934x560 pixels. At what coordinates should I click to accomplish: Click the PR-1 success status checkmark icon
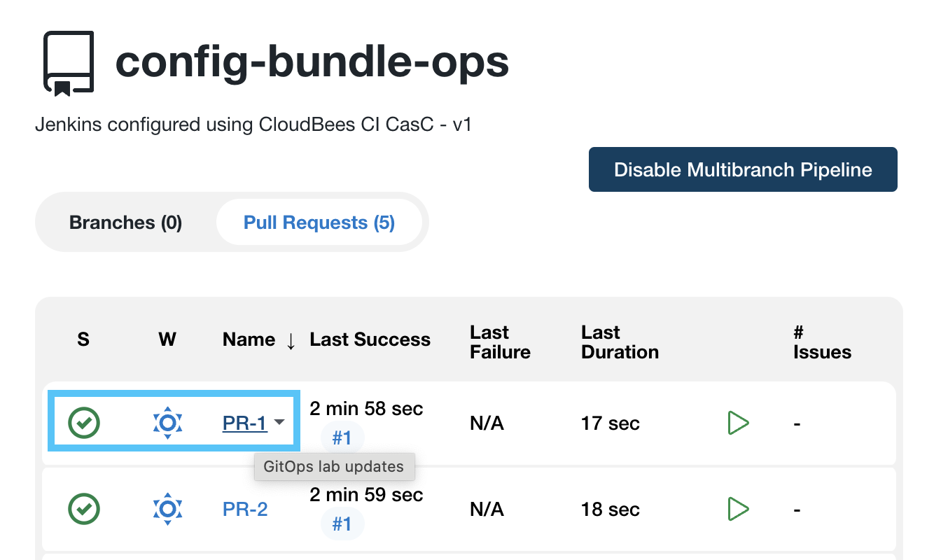click(x=84, y=423)
